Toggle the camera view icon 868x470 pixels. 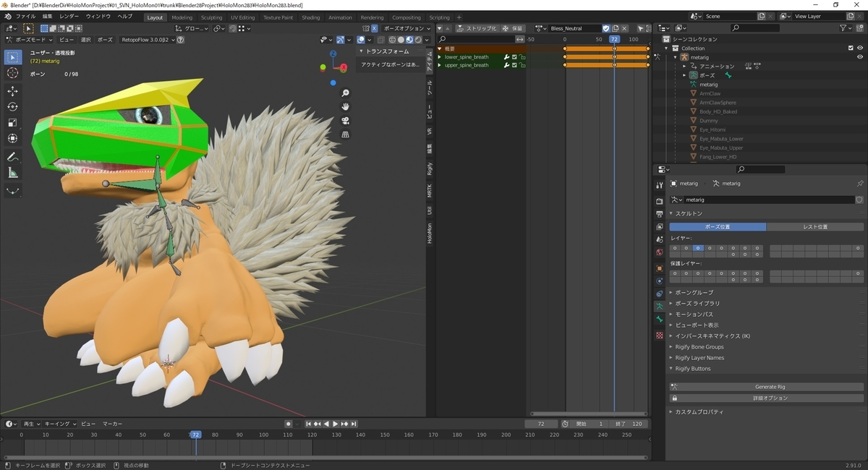[346, 121]
